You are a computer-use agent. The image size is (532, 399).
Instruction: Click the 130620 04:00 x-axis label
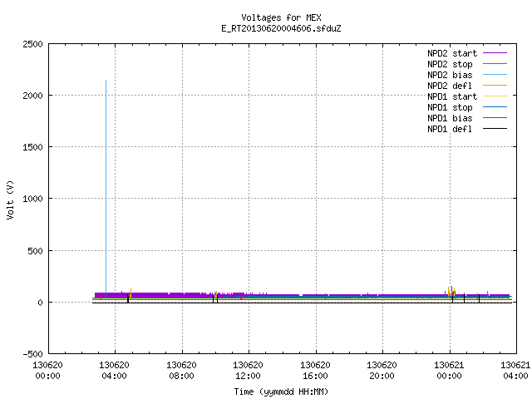(115, 371)
